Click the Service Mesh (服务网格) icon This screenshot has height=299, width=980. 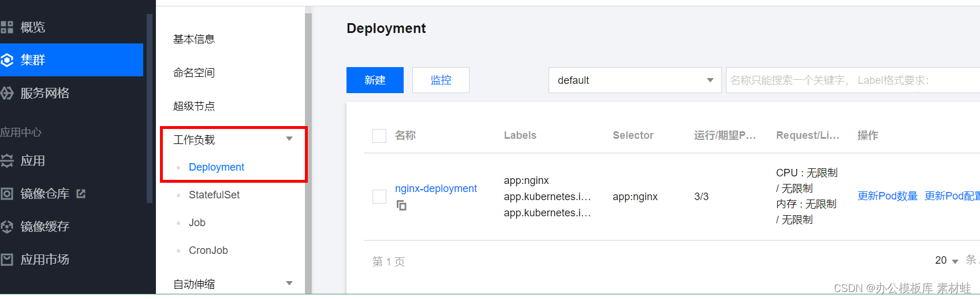pos(7,93)
